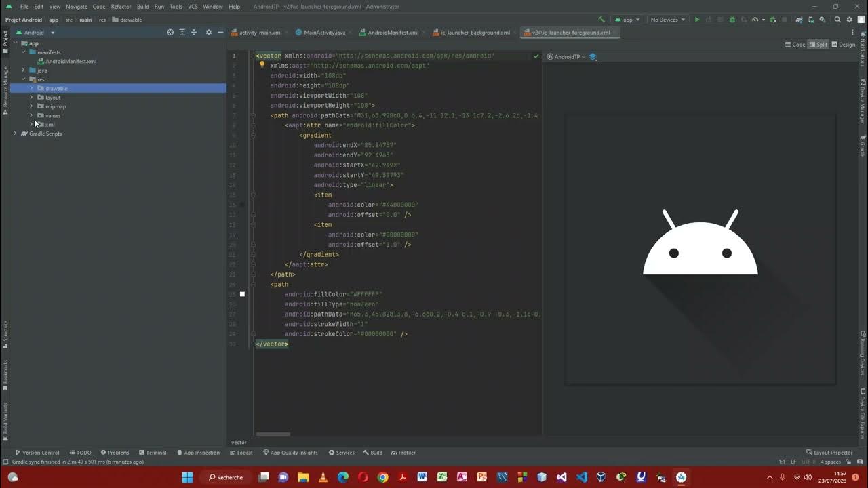Click the editor horizontal scrollbar
Viewport: 868px width, 488px height.
273,434
